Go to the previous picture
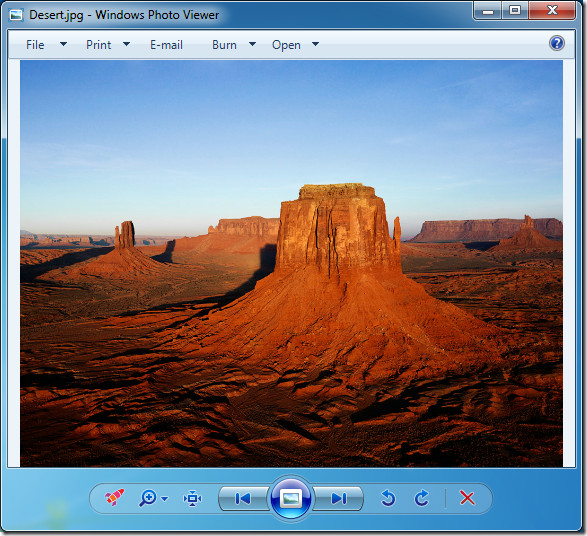587x536 pixels. (243, 499)
